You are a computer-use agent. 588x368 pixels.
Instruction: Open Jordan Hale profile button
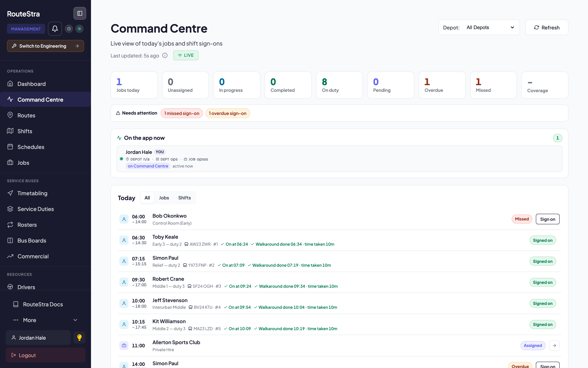(x=38, y=337)
